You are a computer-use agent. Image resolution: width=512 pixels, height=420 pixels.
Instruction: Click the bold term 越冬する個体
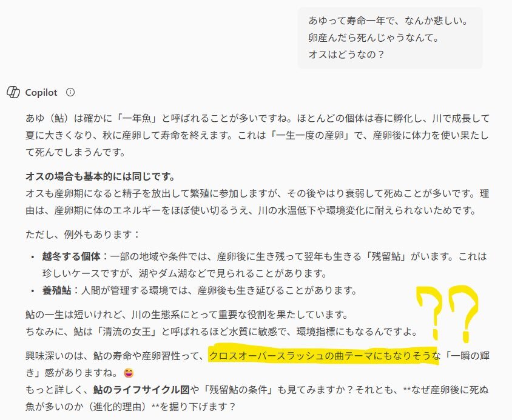click(71, 256)
